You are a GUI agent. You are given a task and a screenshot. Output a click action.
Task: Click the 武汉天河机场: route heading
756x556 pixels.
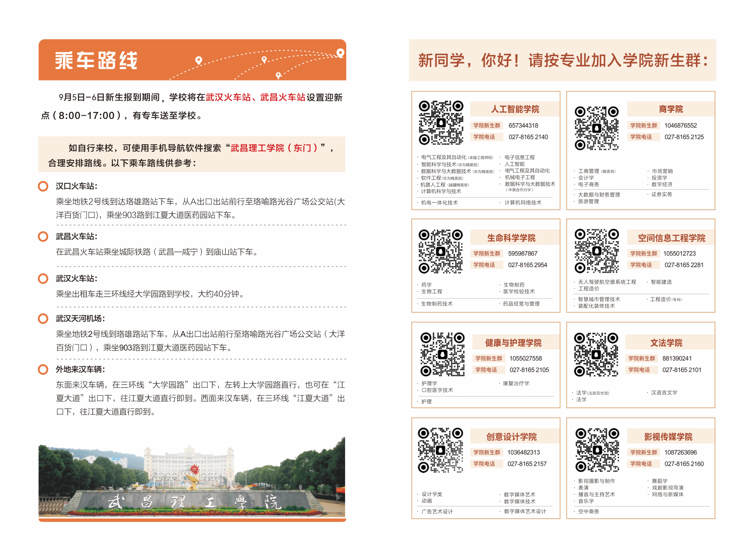tap(80, 318)
